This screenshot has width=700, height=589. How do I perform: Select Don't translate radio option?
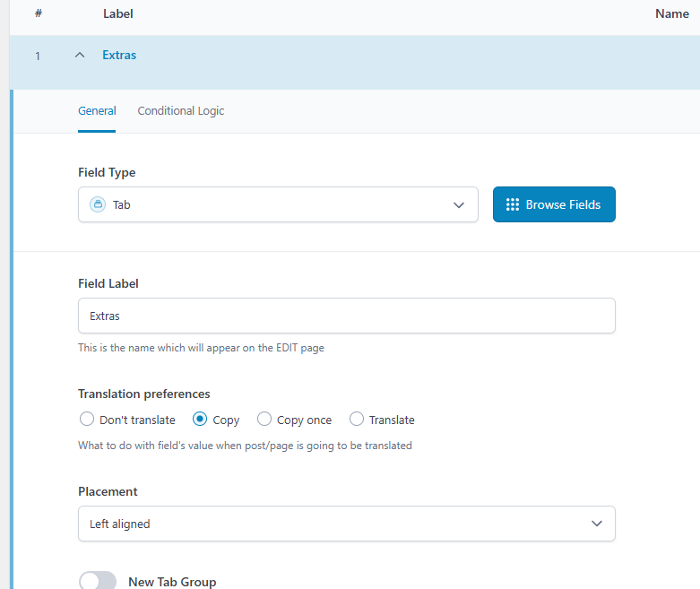(87, 419)
